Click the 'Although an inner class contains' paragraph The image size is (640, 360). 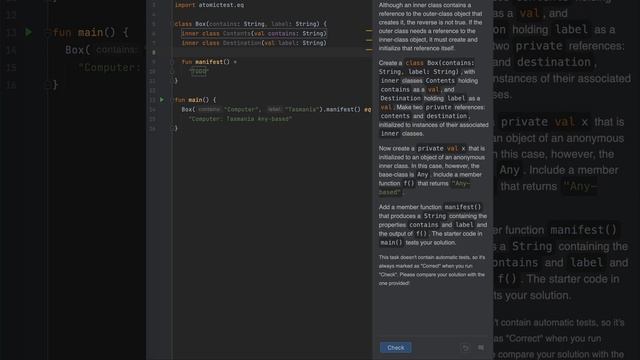(431, 27)
